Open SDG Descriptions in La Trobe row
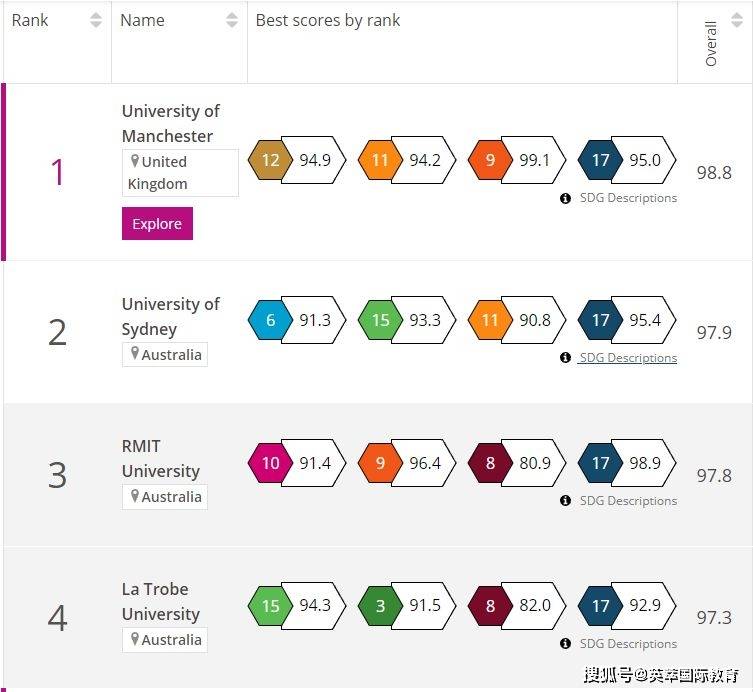Screen dimensions: 753x692 627,644
